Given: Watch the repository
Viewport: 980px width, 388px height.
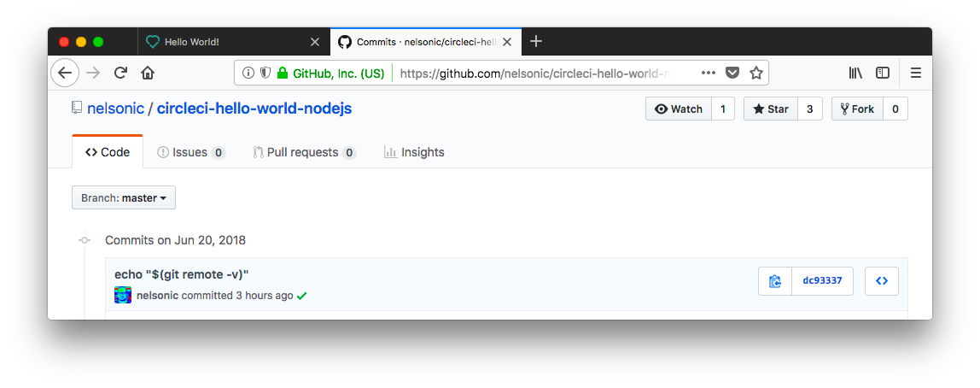Looking at the screenshot, I should tap(679, 109).
